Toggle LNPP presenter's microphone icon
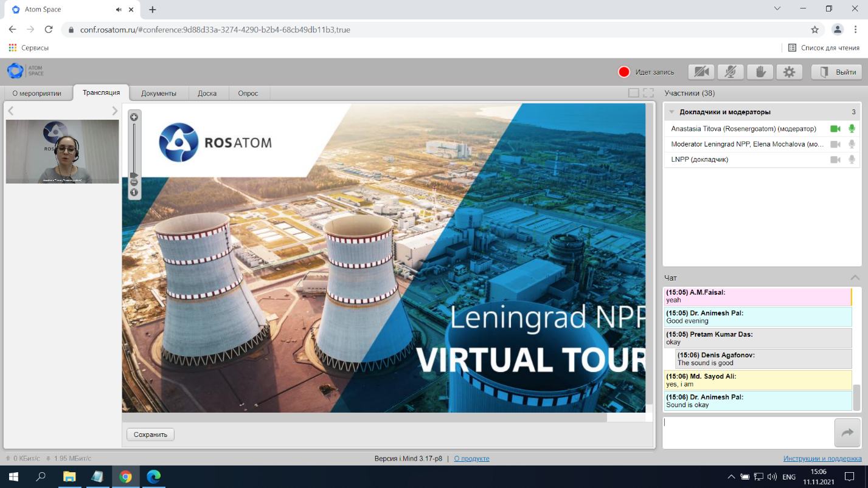Image resolution: width=868 pixels, height=488 pixels. [852, 159]
